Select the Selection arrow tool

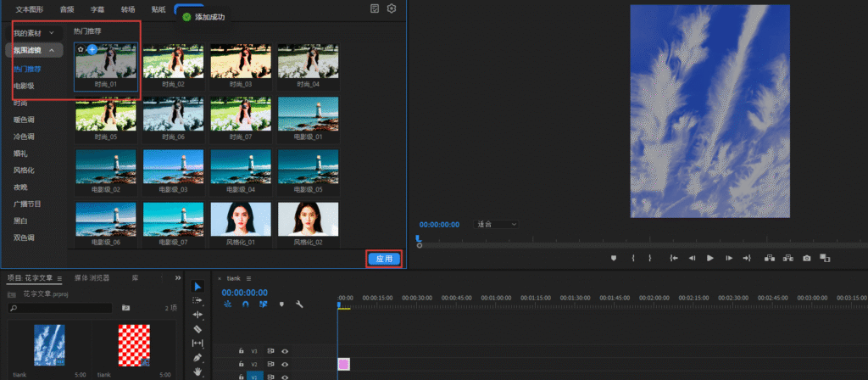click(x=198, y=286)
